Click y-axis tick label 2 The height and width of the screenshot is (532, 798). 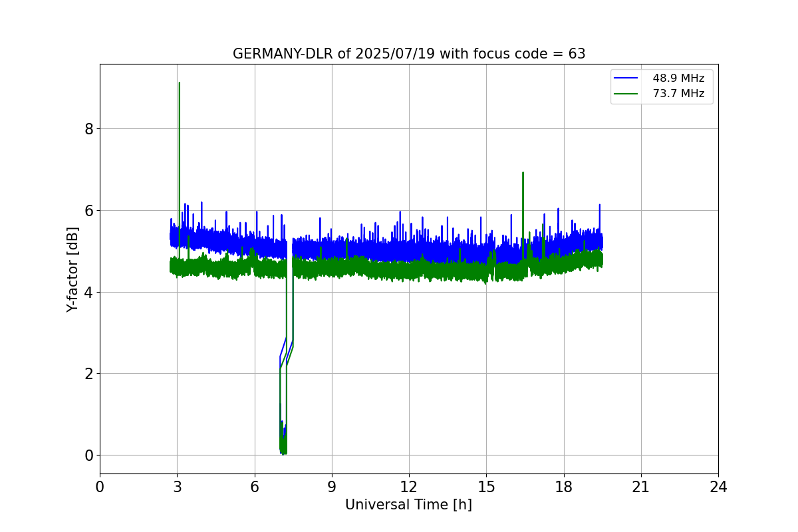click(x=88, y=374)
